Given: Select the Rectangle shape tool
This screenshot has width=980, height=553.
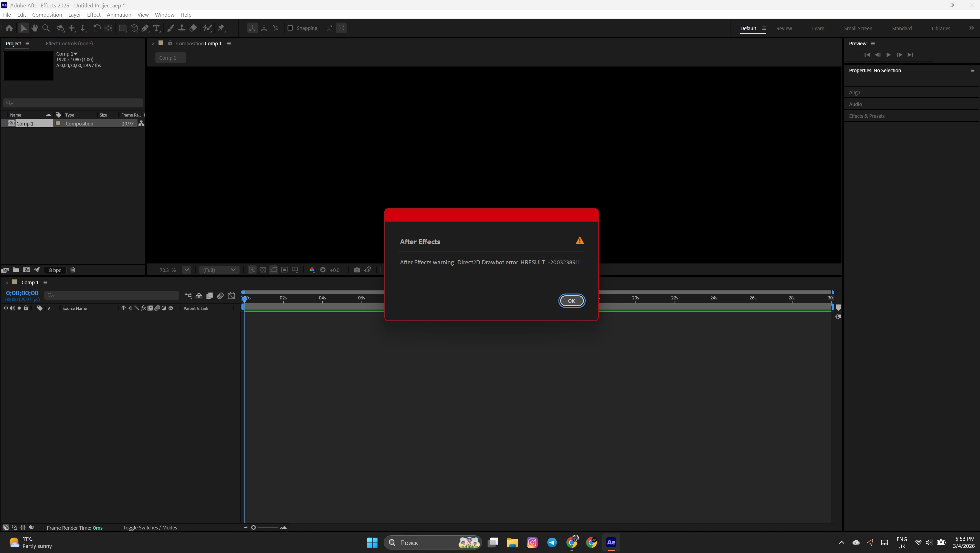Looking at the screenshot, I should coord(122,28).
